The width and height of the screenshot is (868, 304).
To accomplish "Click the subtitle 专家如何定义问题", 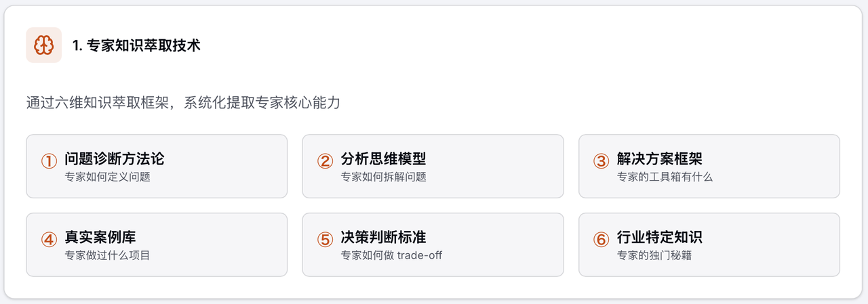I will pos(107,177).
